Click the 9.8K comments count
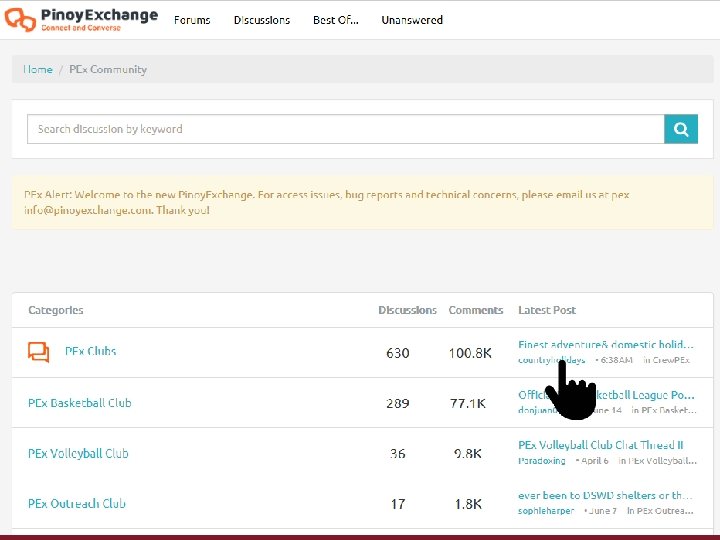Viewport: 720px width, 540px height. pyautogui.click(x=468, y=454)
